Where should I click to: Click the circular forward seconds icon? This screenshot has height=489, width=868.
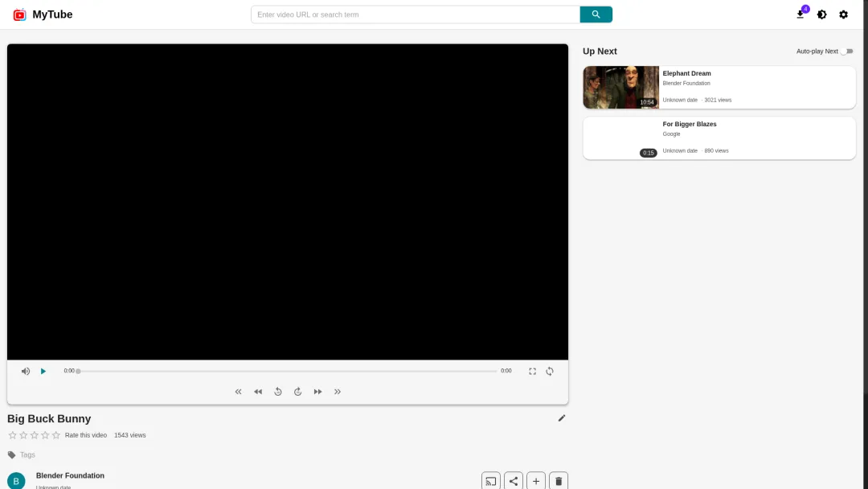298,392
